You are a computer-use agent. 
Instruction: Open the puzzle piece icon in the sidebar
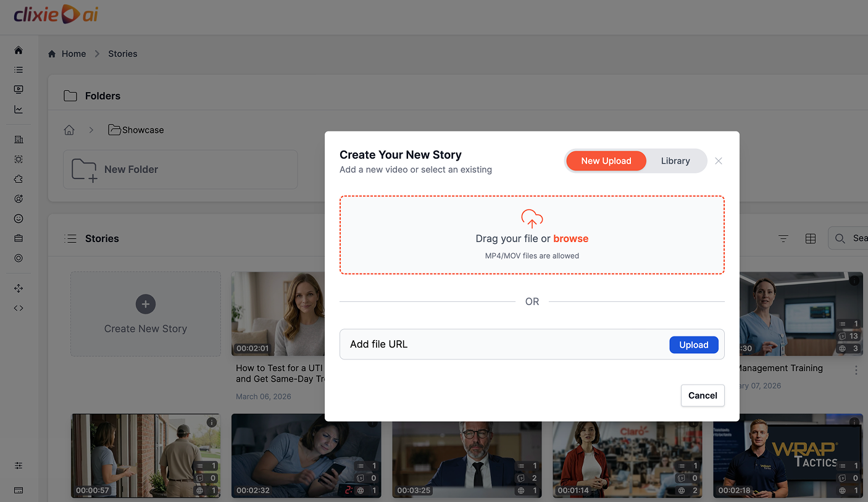19,179
